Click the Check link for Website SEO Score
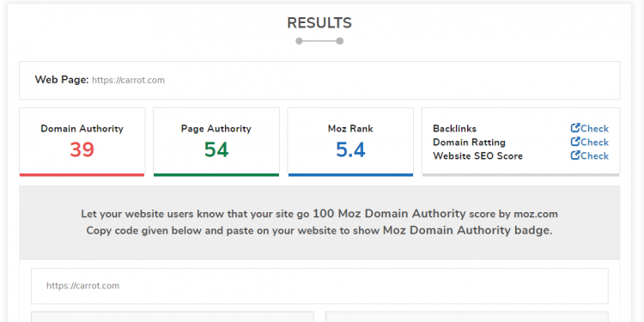The height and width of the screenshot is (322, 644). point(590,155)
